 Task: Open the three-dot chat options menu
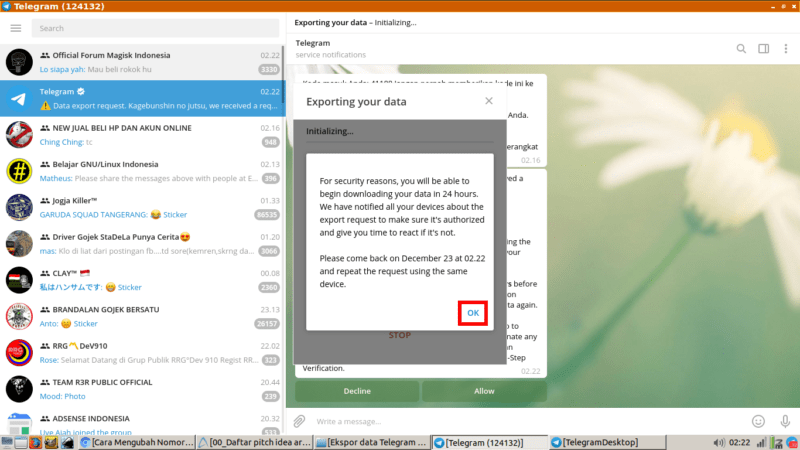coord(786,48)
